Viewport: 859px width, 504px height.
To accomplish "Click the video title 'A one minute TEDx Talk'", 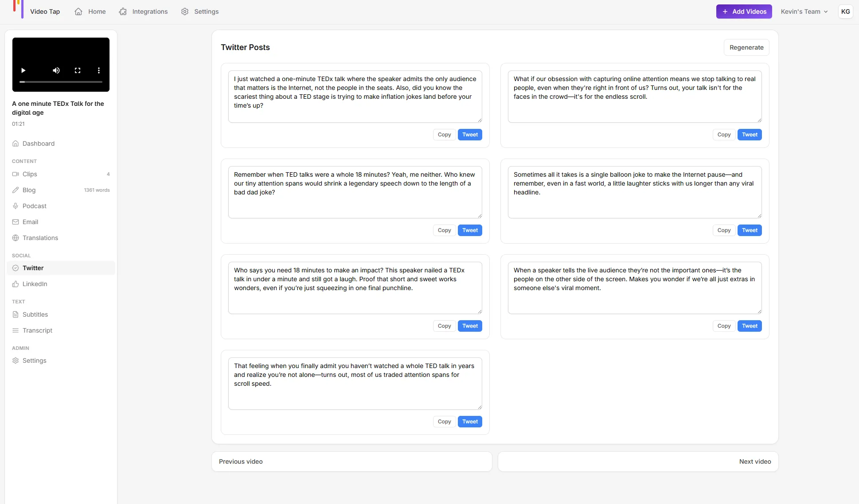I will [58, 108].
